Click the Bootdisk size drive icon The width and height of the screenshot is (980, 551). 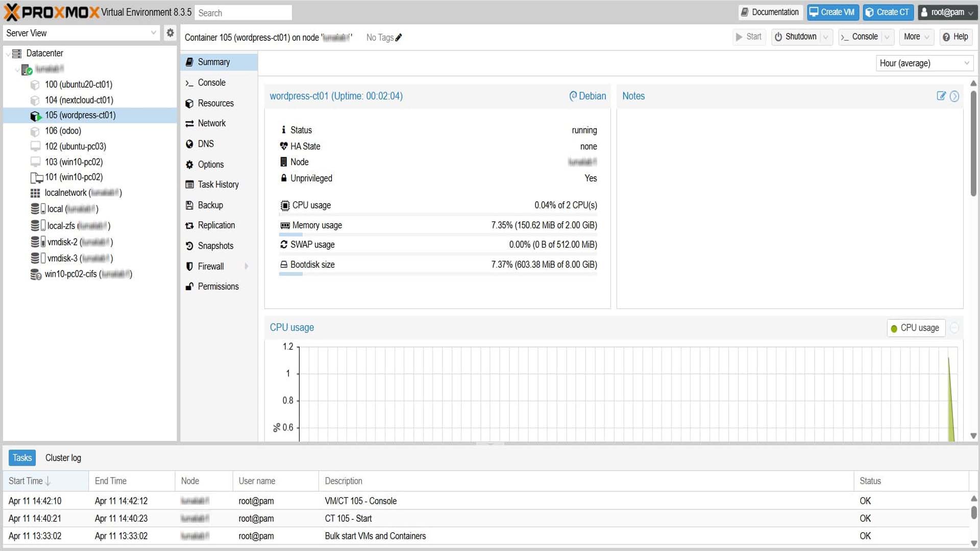click(x=284, y=264)
